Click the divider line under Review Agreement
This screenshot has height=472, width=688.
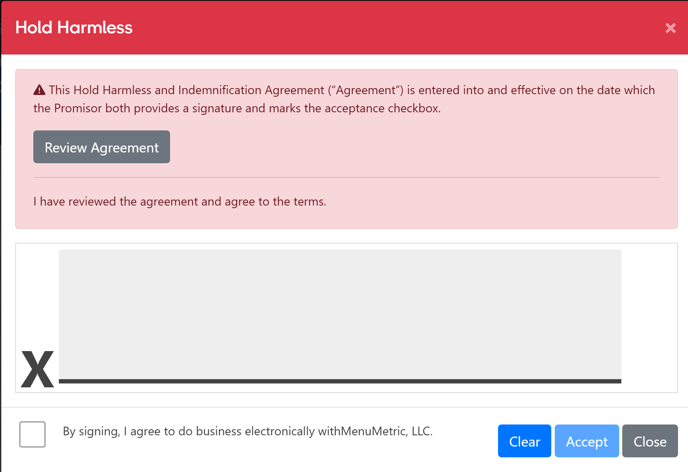click(x=346, y=178)
